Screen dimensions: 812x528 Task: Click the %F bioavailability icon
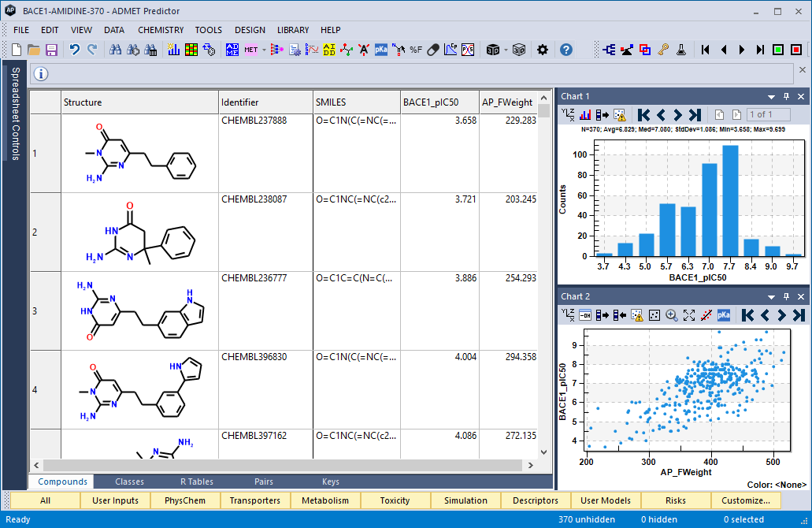(x=416, y=50)
